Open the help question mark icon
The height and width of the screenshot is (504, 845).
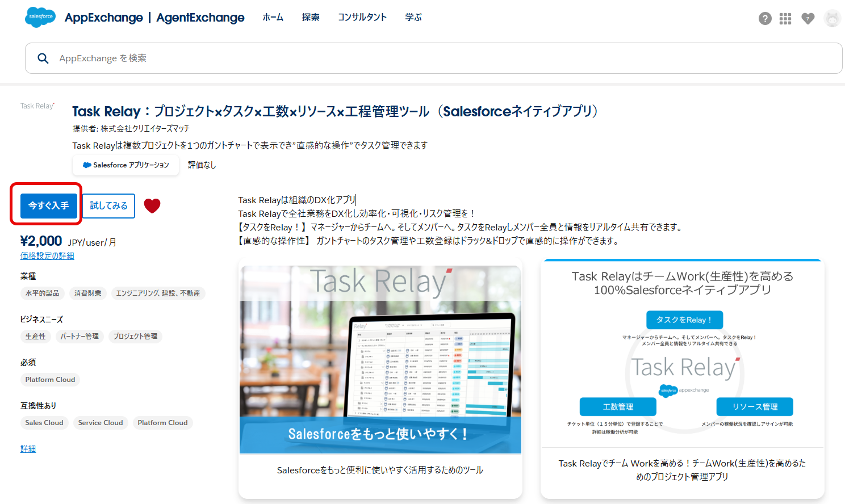pos(765,19)
